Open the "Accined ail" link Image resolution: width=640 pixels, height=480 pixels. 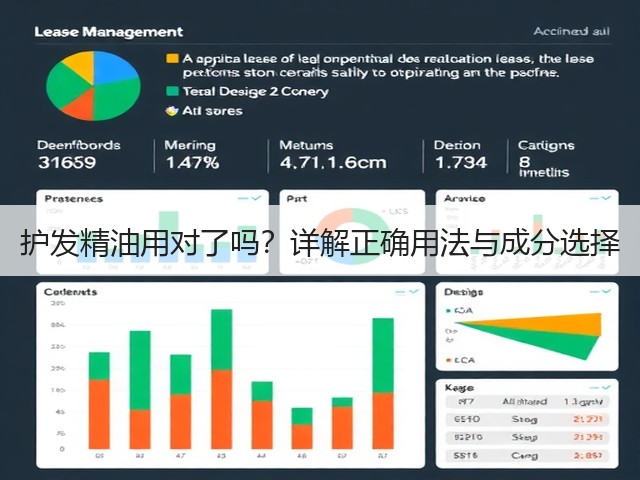click(571, 31)
